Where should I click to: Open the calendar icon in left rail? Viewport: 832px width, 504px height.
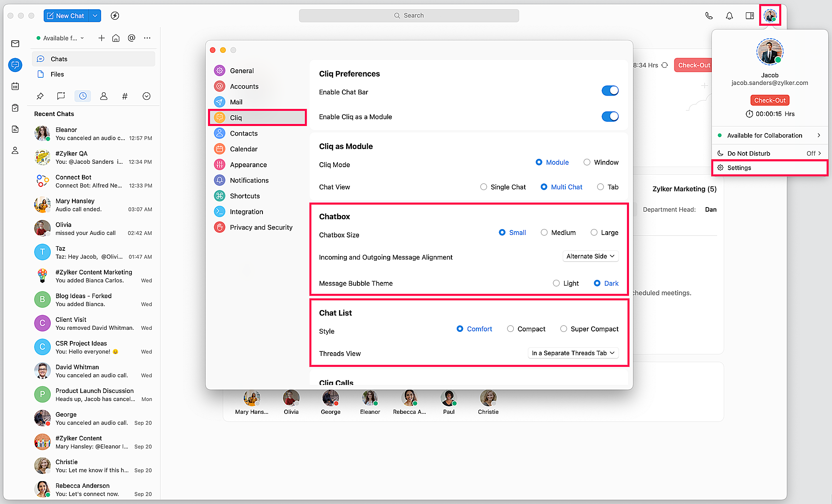pyautogui.click(x=15, y=86)
